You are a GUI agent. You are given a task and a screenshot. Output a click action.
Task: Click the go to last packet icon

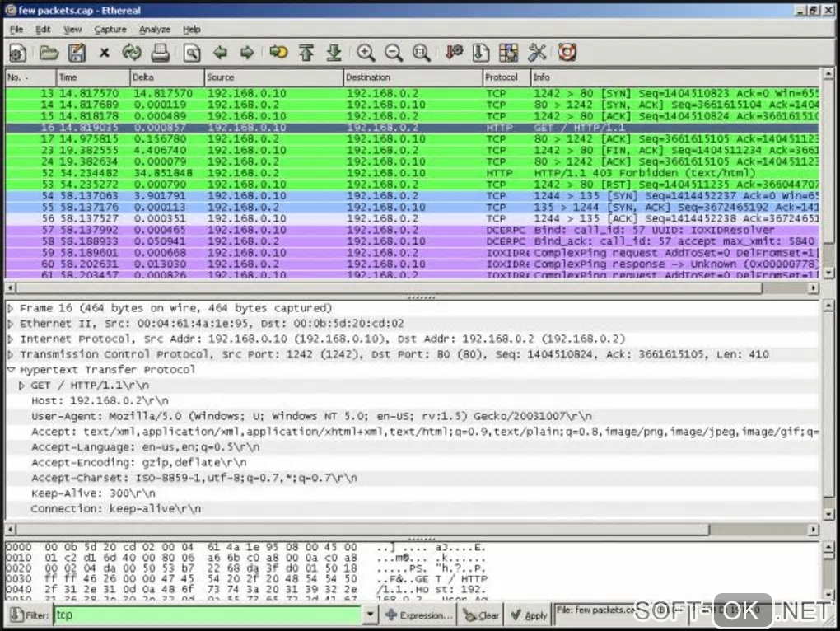334,53
